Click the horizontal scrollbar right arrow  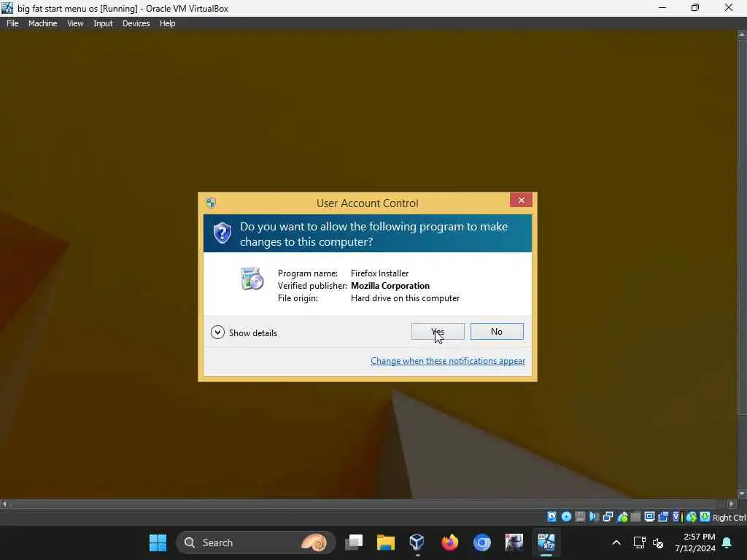point(732,504)
